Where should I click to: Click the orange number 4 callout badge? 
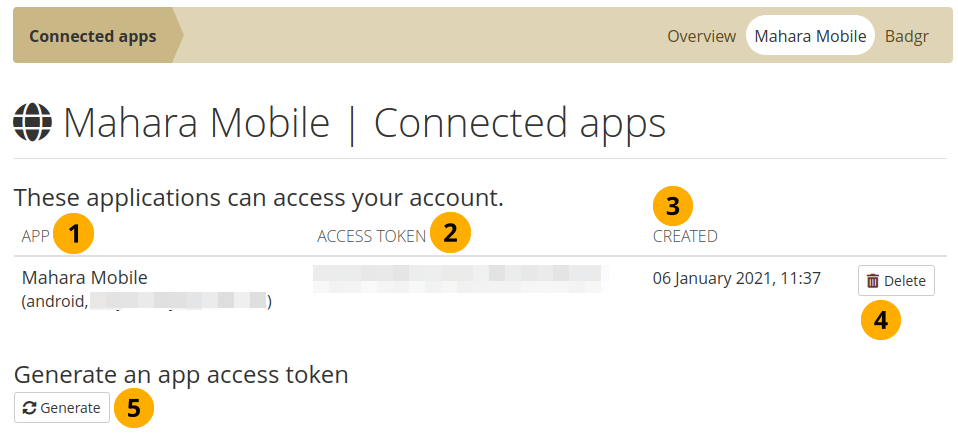(x=880, y=320)
